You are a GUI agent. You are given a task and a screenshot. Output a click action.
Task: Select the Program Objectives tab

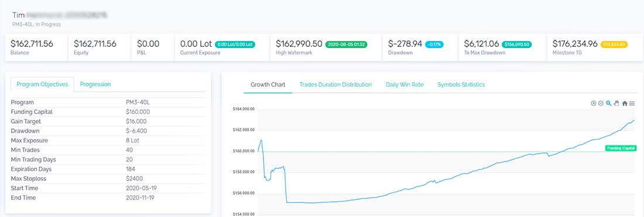click(42, 84)
